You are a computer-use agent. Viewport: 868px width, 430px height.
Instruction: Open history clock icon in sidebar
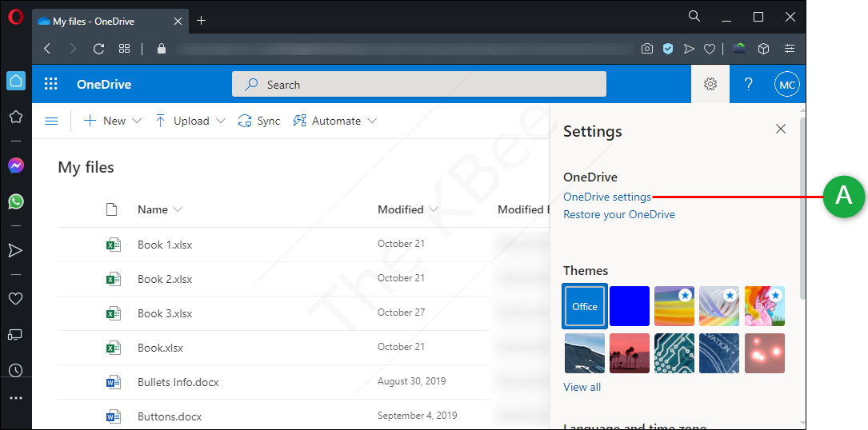[x=15, y=370]
